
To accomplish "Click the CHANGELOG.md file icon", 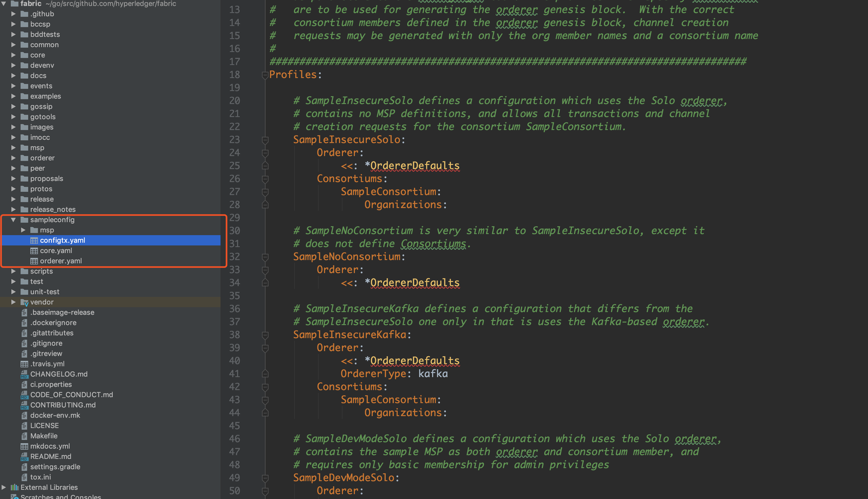I will (24, 374).
